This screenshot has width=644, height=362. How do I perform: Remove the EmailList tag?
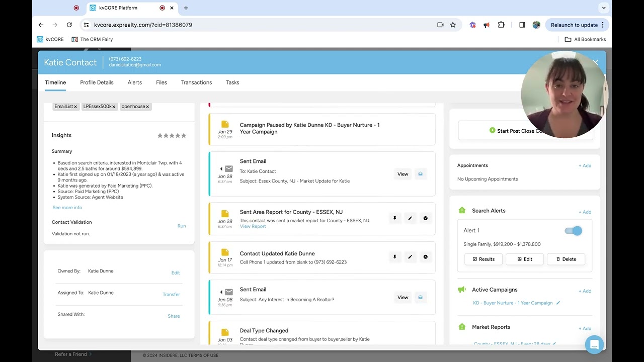75,107
